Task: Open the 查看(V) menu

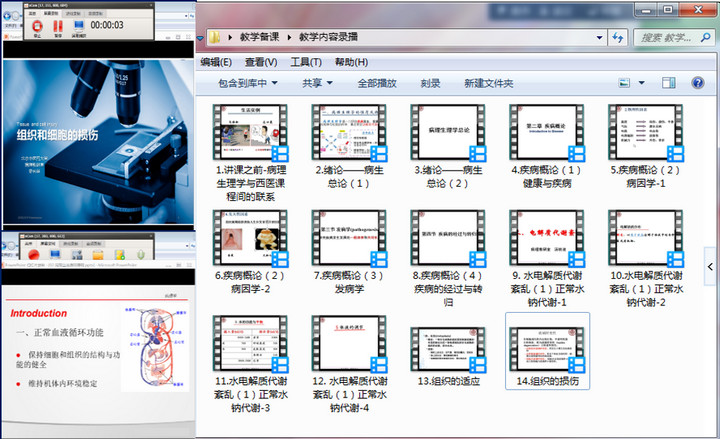Action: click(x=262, y=62)
